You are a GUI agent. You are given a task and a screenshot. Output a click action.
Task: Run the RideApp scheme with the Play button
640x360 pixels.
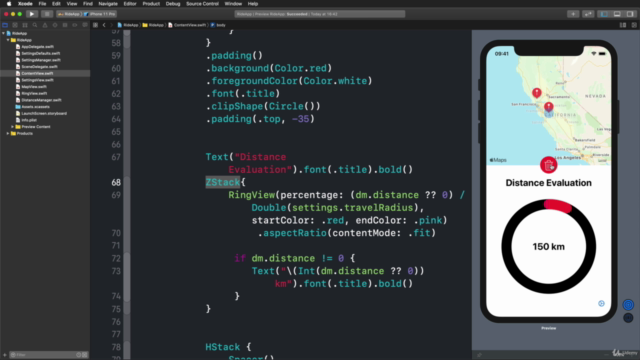[x=31, y=14]
